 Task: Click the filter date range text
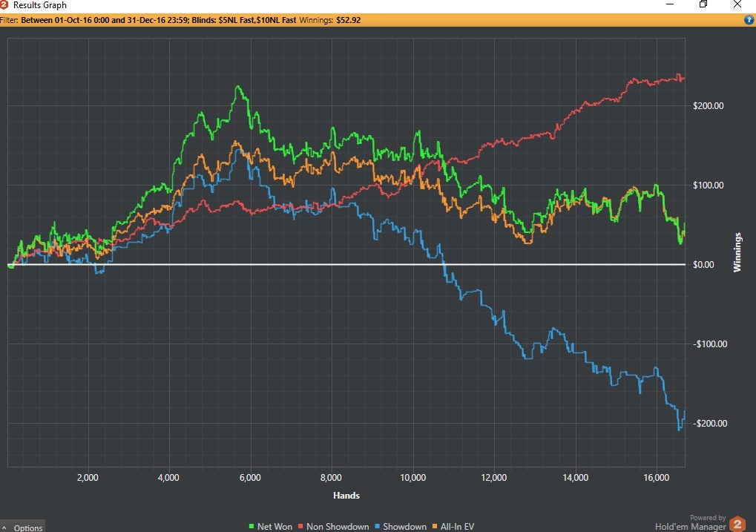pos(105,20)
